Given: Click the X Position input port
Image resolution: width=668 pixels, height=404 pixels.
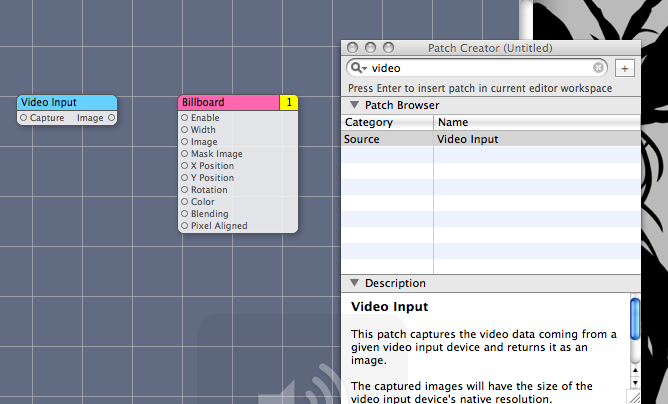Looking at the screenshot, I should (x=184, y=165).
